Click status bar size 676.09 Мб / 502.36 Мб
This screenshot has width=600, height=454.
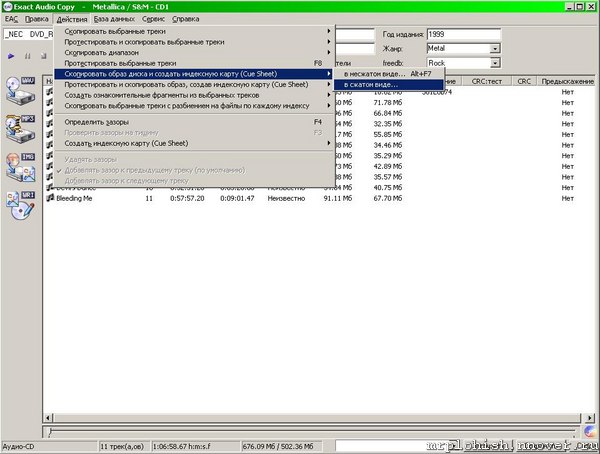[282, 446]
